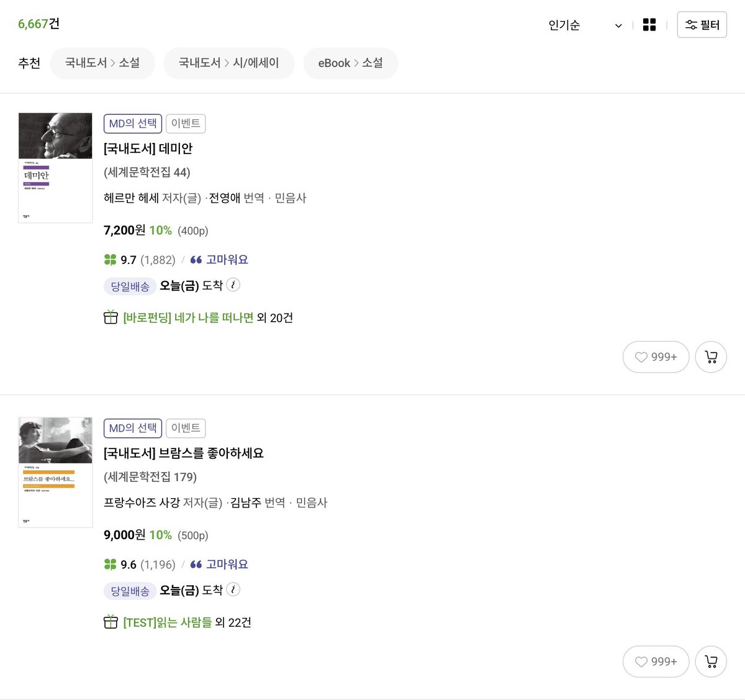The height and width of the screenshot is (700, 745).
Task: Open the 브람스를 좋아하세요 book cover thumbnail
Action: 55,472
